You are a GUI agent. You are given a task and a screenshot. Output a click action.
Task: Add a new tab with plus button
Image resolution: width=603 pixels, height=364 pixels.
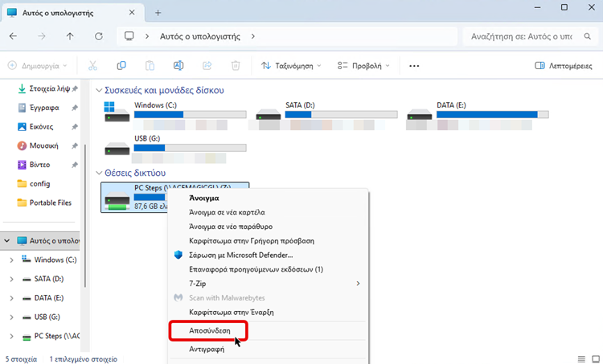tap(158, 13)
